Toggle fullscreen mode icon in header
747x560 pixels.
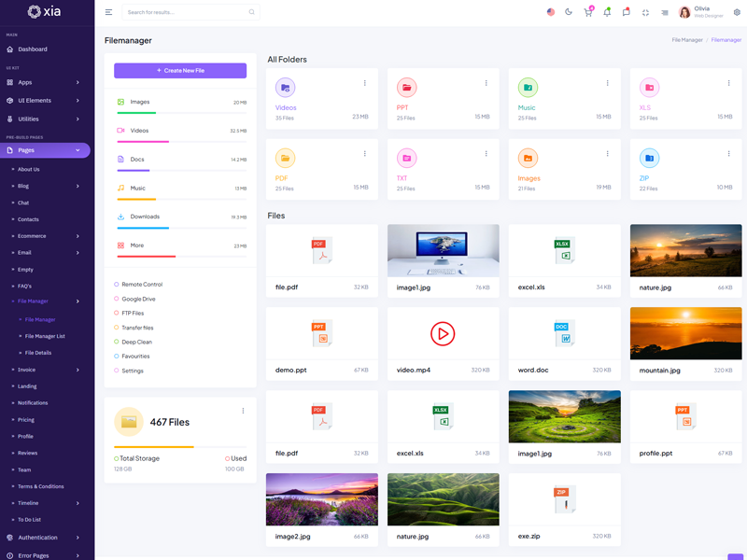click(x=645, y=12)
